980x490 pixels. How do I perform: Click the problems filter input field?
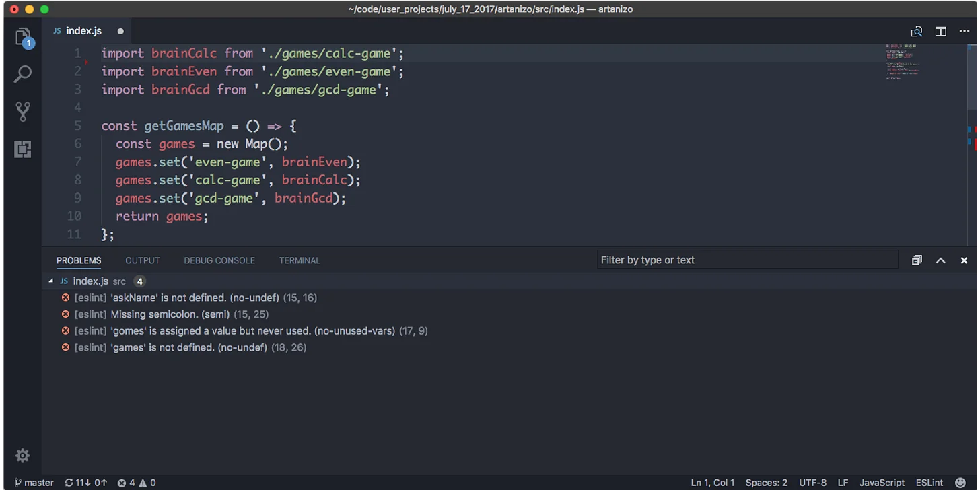click(x=747, y=260)
